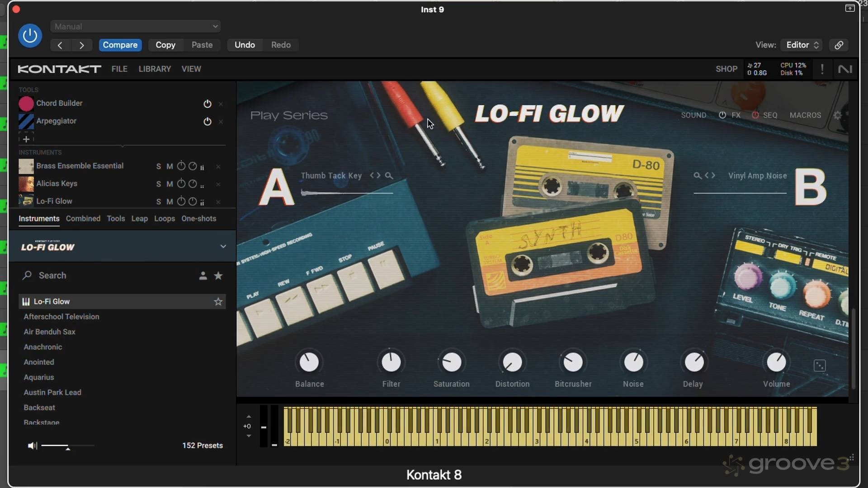Image resolution: width=868 pixels, height=488 pixels.
Task: Switch to the Loops tab
Action: (x=164, y=219)
